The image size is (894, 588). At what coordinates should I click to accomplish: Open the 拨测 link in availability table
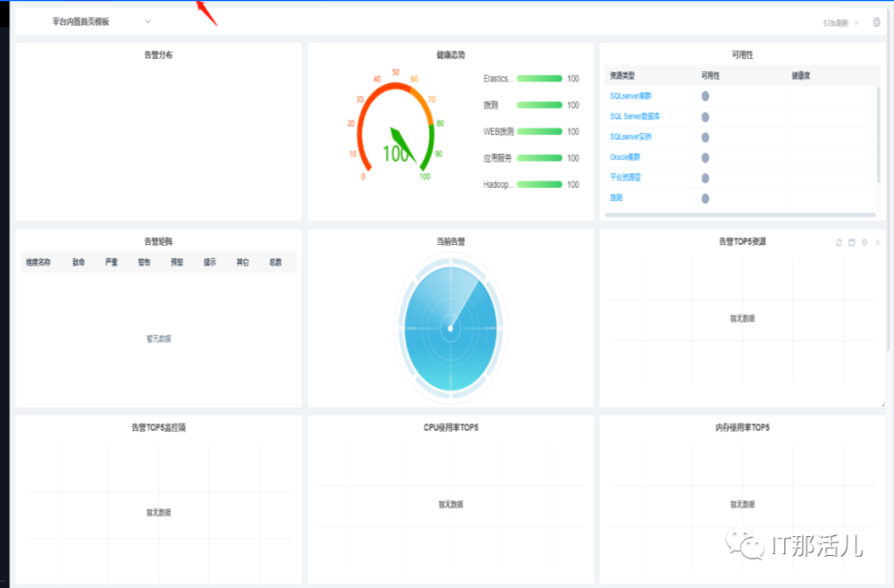click(x=616, y=197)
